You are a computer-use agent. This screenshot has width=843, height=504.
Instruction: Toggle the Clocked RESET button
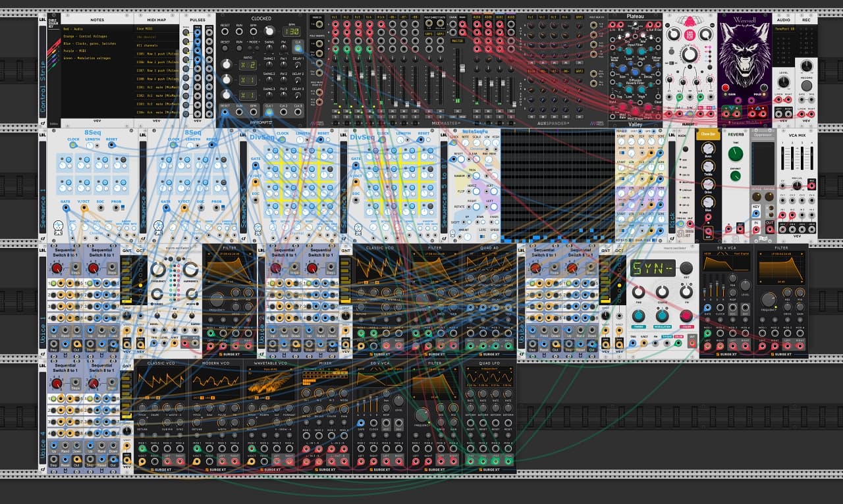click(225, 48)
